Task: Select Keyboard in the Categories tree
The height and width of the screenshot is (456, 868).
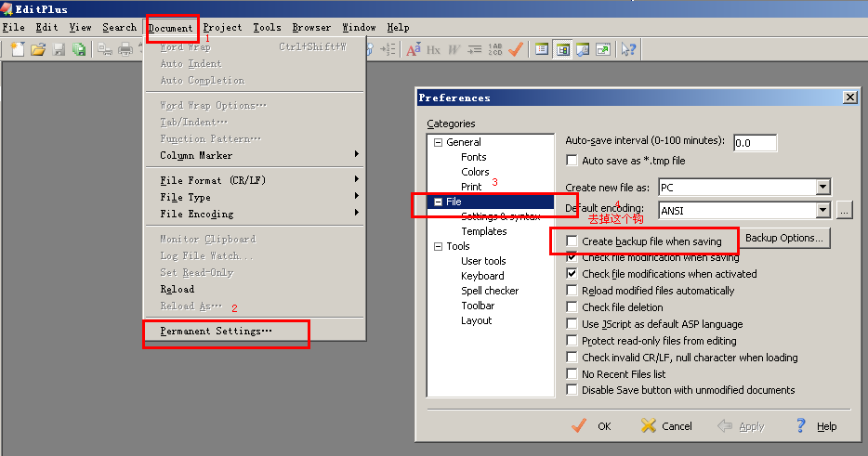Action: [482, 276]
